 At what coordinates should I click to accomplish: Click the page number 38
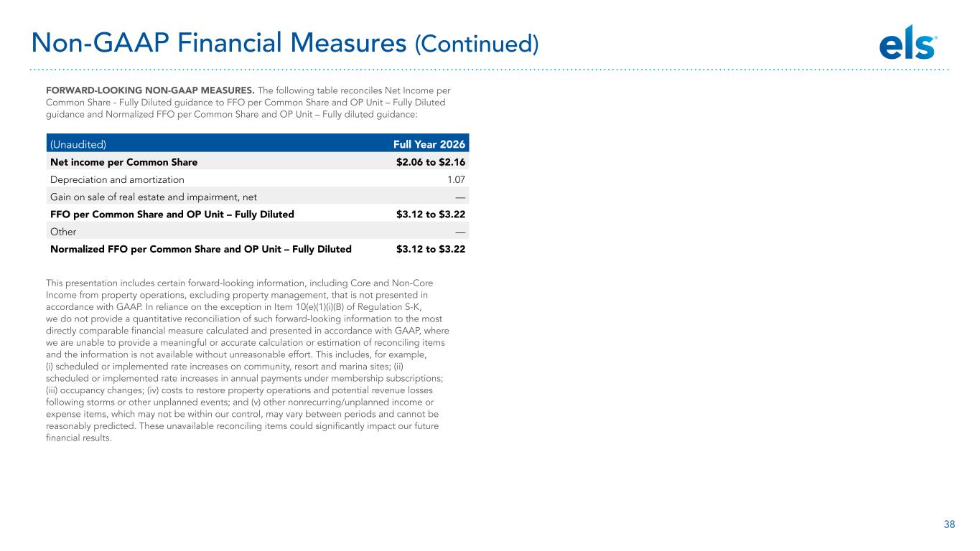(x=949, y=524)
